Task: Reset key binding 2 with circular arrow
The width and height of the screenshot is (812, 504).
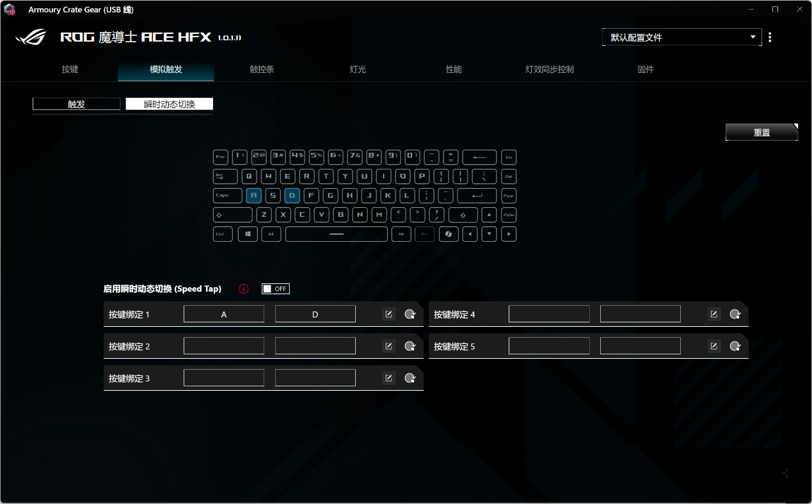Action: 410,346
